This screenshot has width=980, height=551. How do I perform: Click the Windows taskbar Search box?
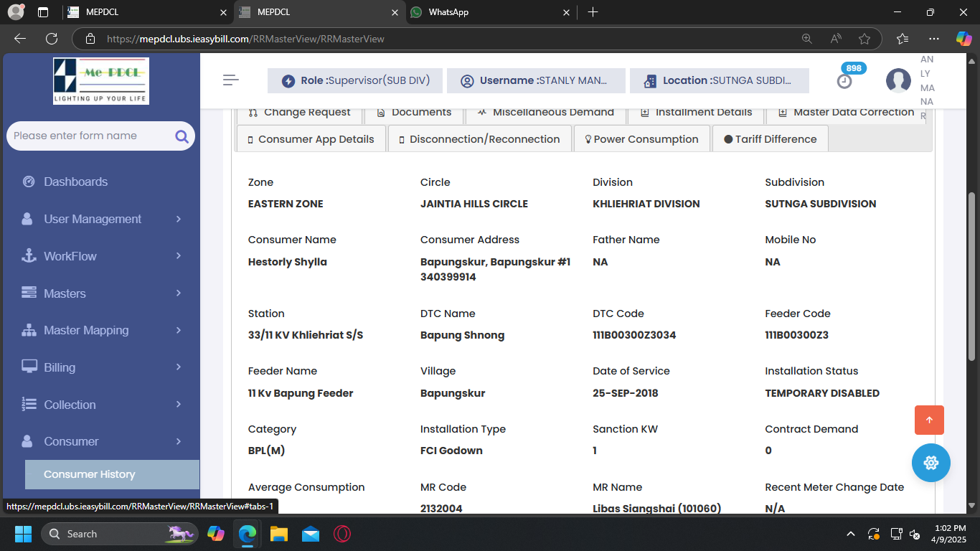tap(119, 534)
